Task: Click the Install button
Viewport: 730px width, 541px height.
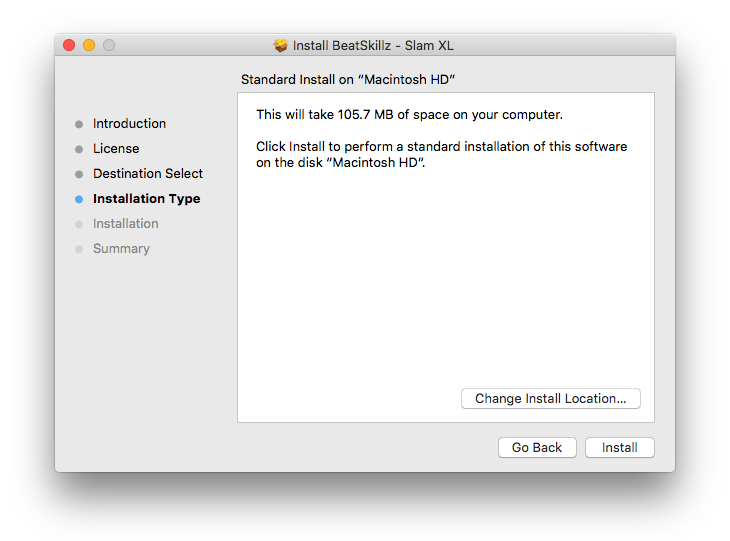Action: (619, 447)
